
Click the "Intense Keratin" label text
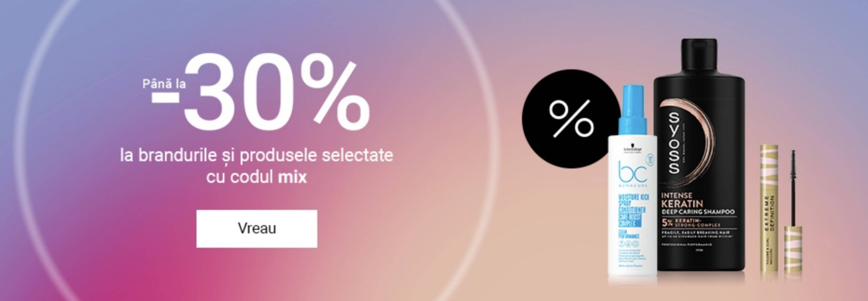tap(682, 200)
